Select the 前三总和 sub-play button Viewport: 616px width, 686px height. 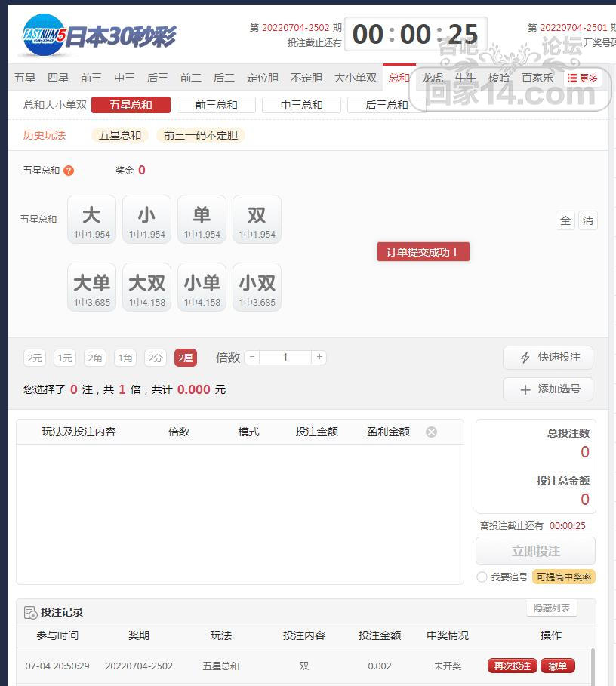tap(216, 105)
